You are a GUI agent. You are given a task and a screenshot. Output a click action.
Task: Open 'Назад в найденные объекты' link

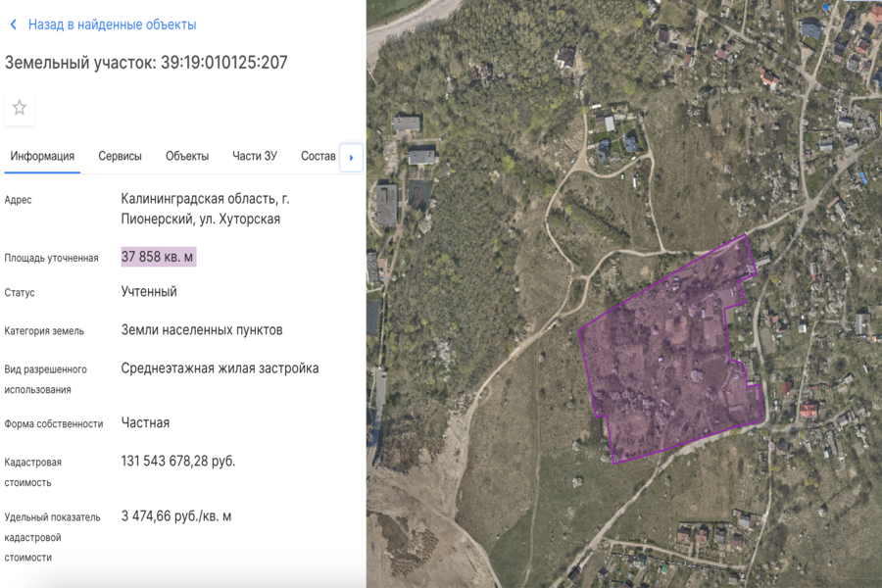[112, 24]
